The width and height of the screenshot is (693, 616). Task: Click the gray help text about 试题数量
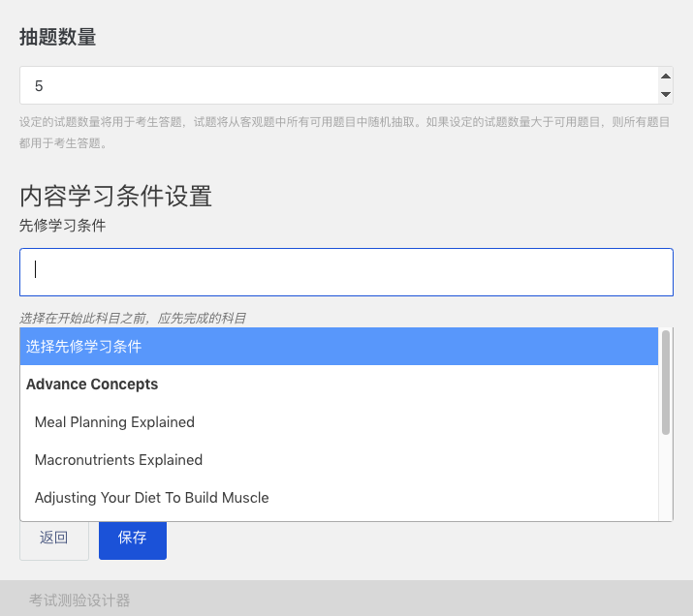345,133
